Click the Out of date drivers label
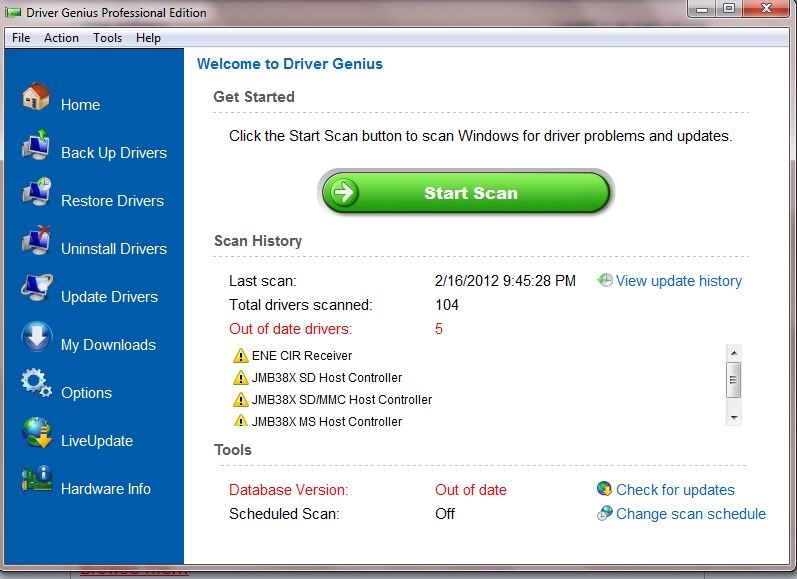Image resolution: width=797 pixels, height=579 pixels. click(290, 329)
